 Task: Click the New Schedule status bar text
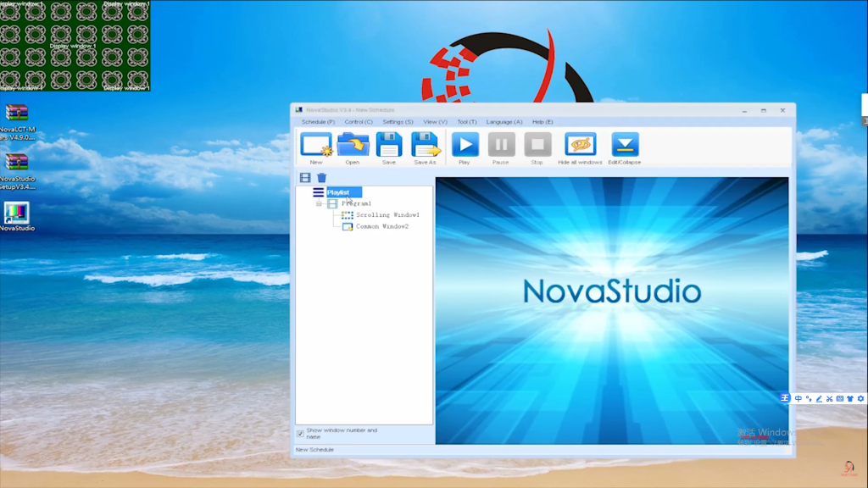click(314, 450)
